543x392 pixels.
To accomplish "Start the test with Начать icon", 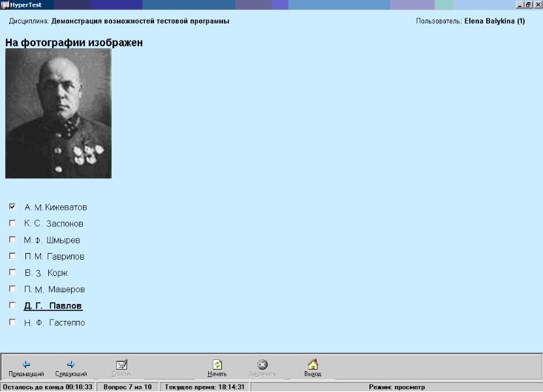I will (x=217, y=365).
